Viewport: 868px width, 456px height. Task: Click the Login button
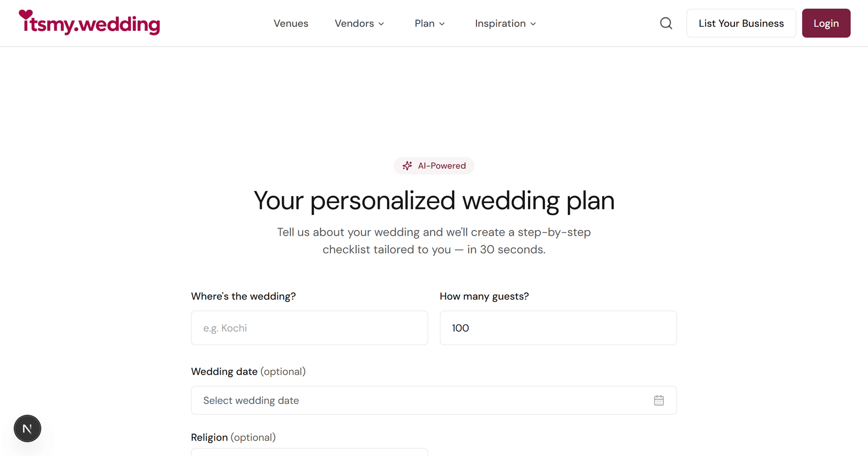[x=826, y=23]
